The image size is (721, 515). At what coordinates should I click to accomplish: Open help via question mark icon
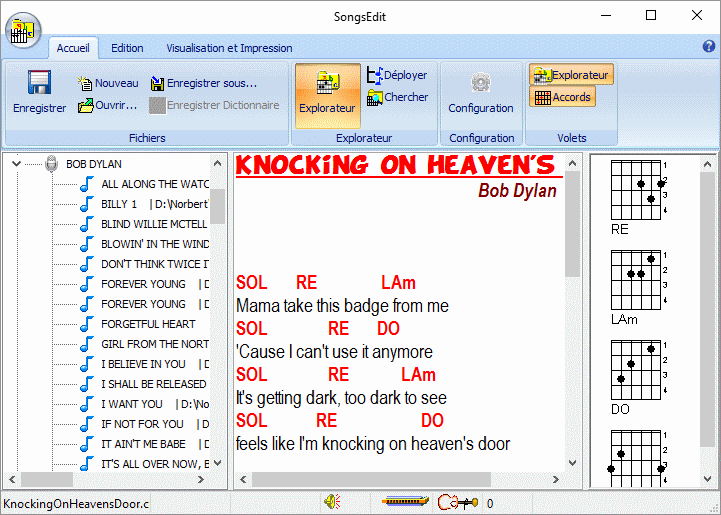pyautogui.click(x=709, y=46)
